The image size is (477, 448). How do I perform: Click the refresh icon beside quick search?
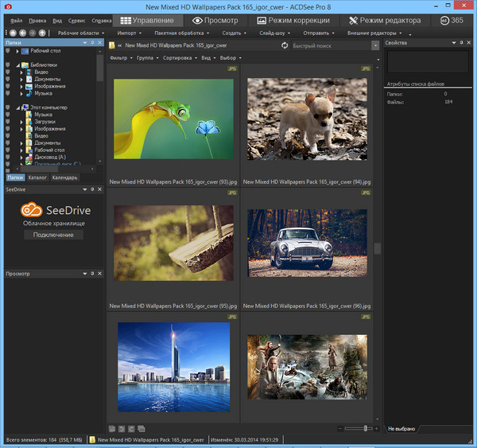point(285,45)
